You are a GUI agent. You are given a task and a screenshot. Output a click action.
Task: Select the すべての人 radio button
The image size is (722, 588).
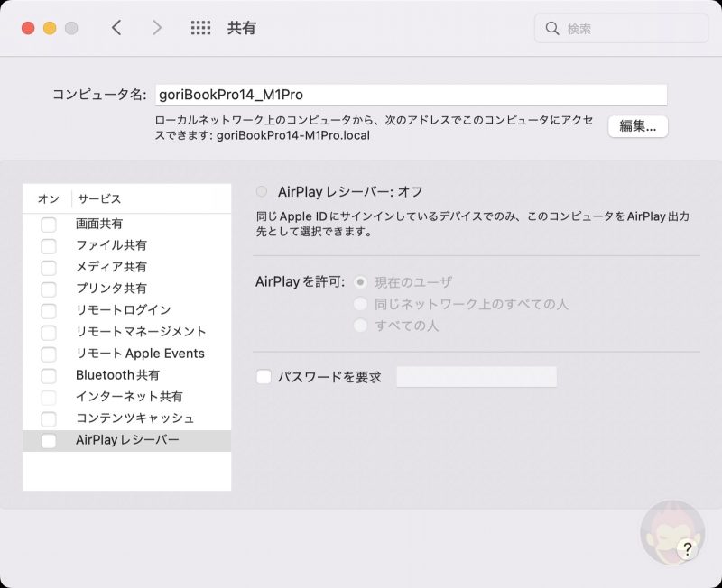(x=361, y=326)
